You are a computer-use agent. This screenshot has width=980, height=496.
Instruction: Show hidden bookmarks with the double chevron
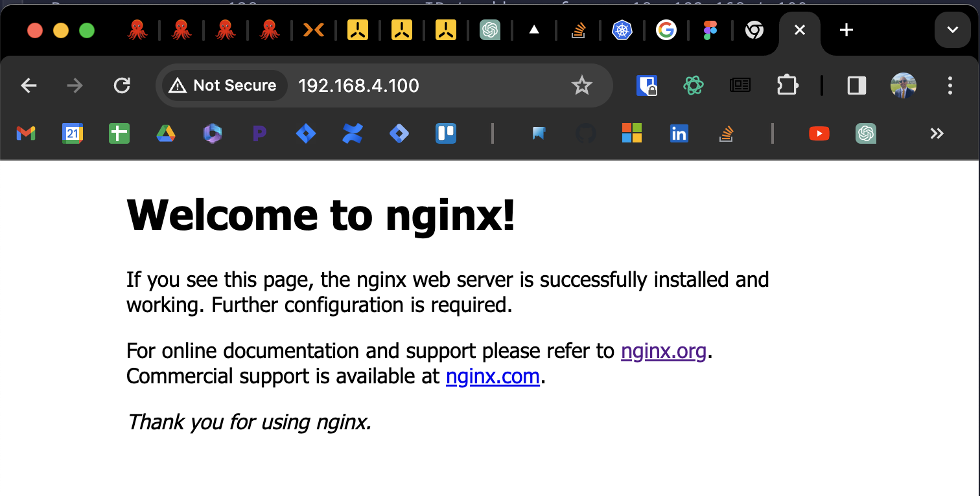pos(937,133)
